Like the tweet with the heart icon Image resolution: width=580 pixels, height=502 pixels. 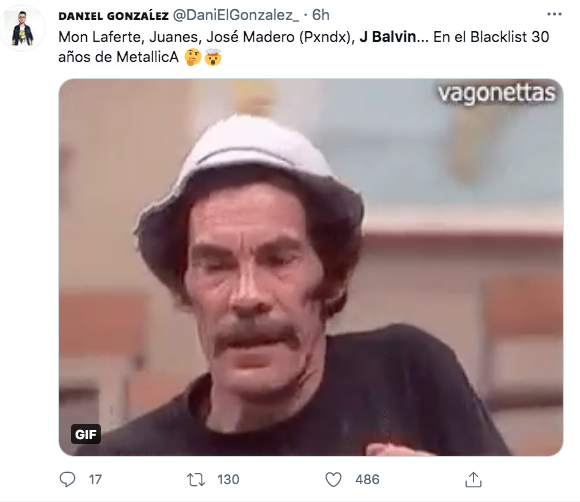point(333,480)
